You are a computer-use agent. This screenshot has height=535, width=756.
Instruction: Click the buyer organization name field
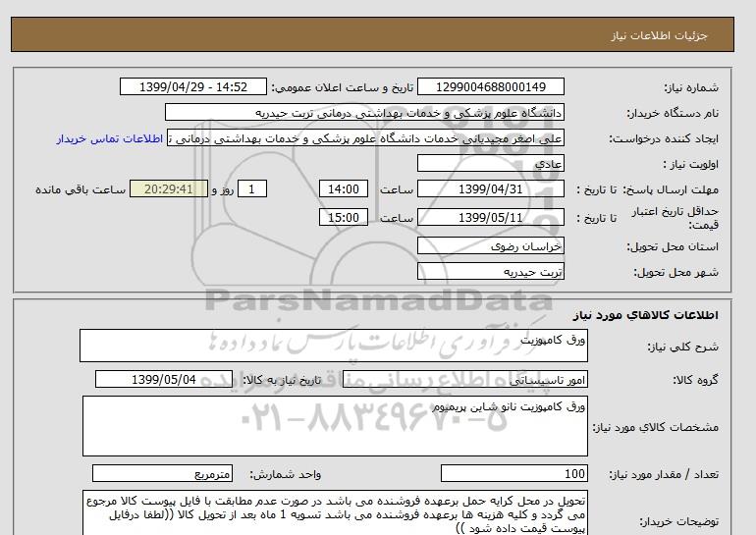364,112
